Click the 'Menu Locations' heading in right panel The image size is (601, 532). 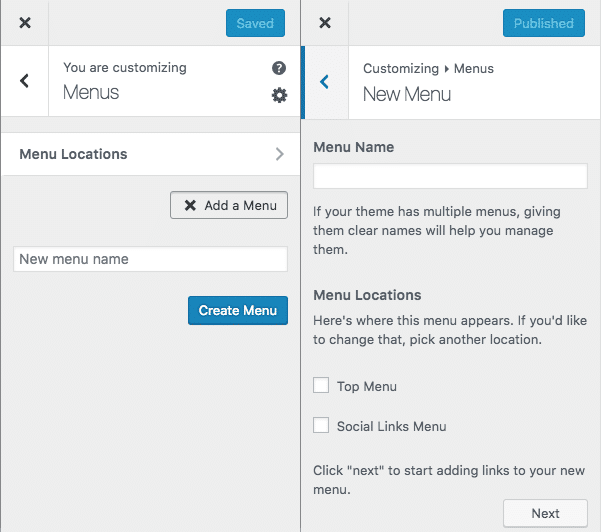pos(367,295)
